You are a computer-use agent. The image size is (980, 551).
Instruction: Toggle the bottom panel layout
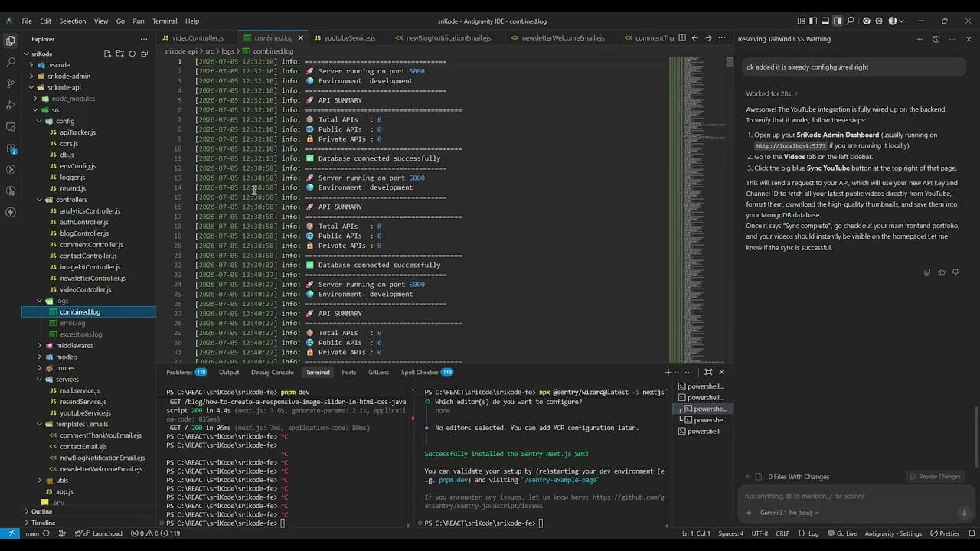click(825, 21)
